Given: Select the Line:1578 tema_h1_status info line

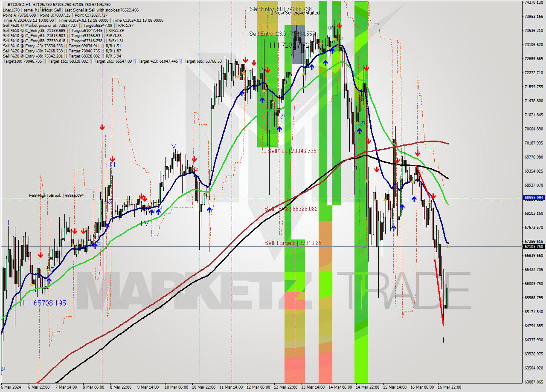Looking at the screenshot, I should click(x=70, y=10).
